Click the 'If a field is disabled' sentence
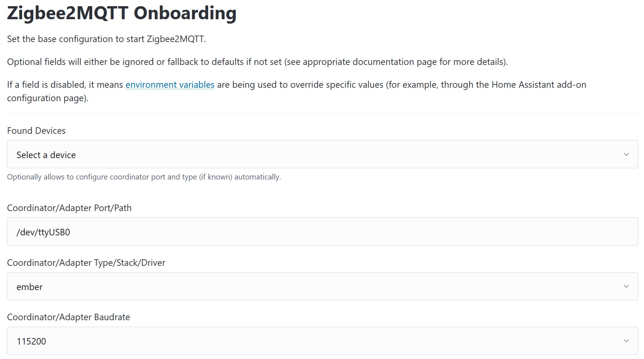The width and height of the screenshot is (644, 359). [x=65, y=85]
